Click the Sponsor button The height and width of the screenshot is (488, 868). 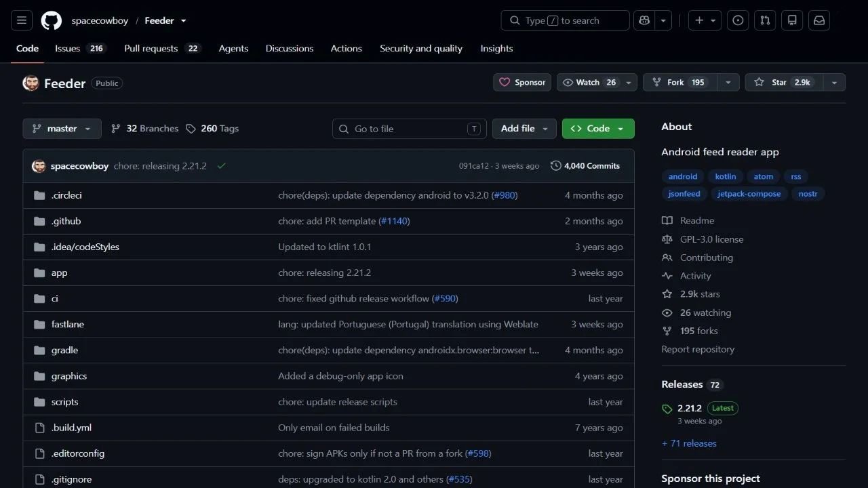522,82
